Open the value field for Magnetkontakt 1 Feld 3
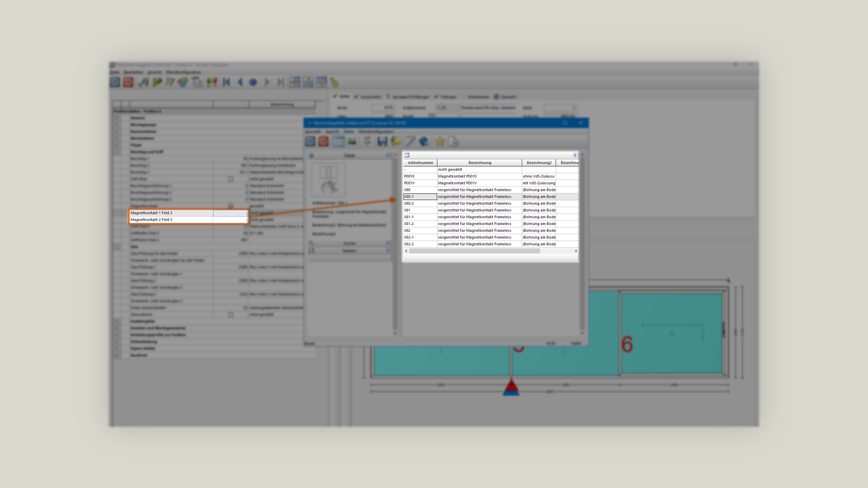This screenshot has height=488, width=868. coord(231,213)
